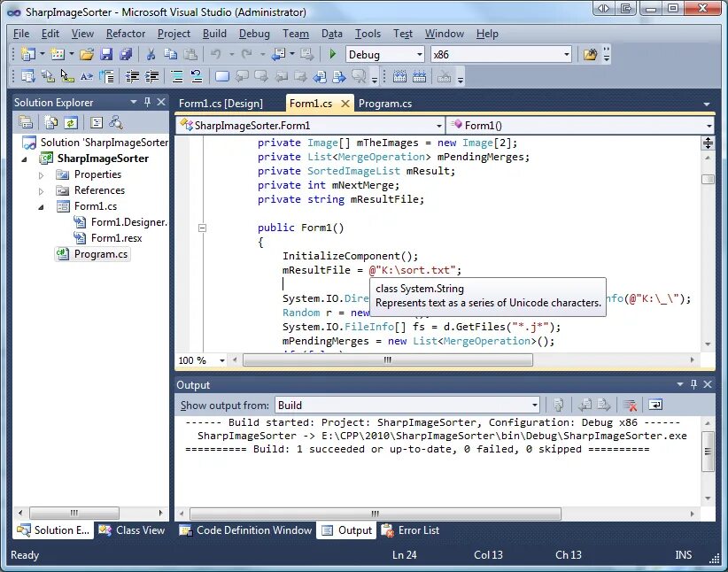
Task: Click Find Message in Code output icon
Action: pyautogui.click(x=559, y=405)
